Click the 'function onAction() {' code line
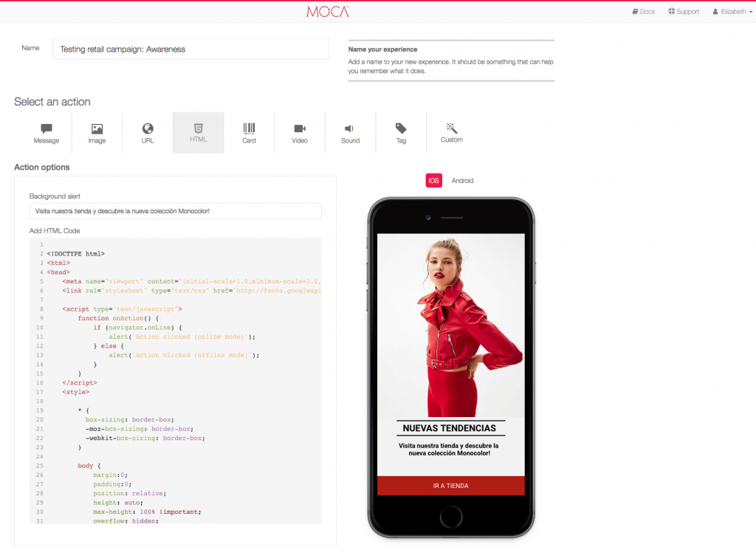 tap(118, 318)
